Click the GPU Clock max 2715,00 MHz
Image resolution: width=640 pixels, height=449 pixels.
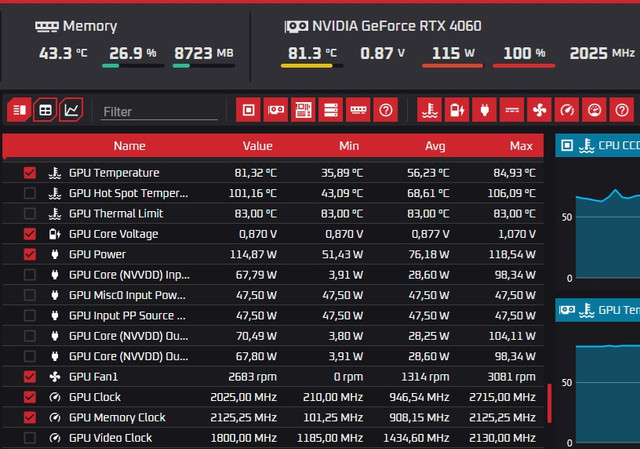click(502, 397)
